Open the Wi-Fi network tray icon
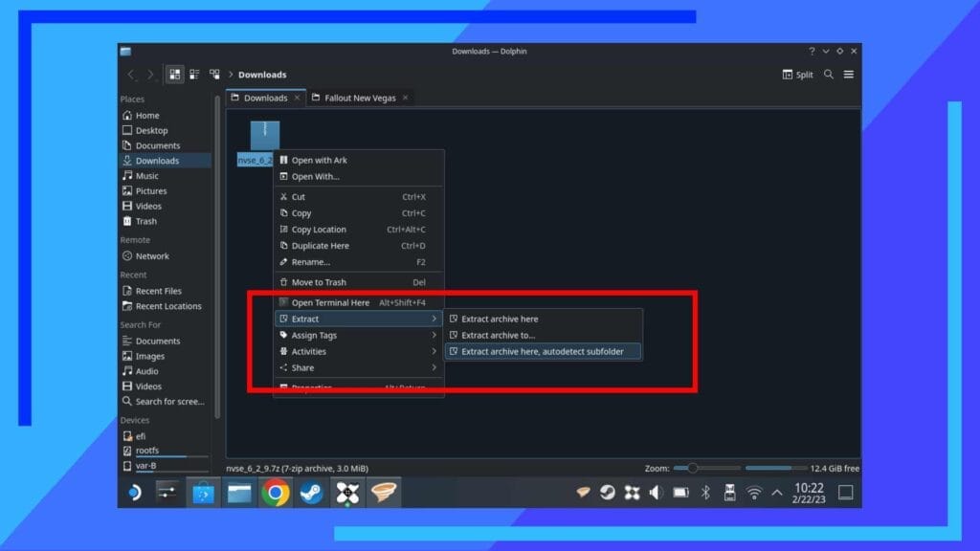The image size is (980, 551). point(754,493)
